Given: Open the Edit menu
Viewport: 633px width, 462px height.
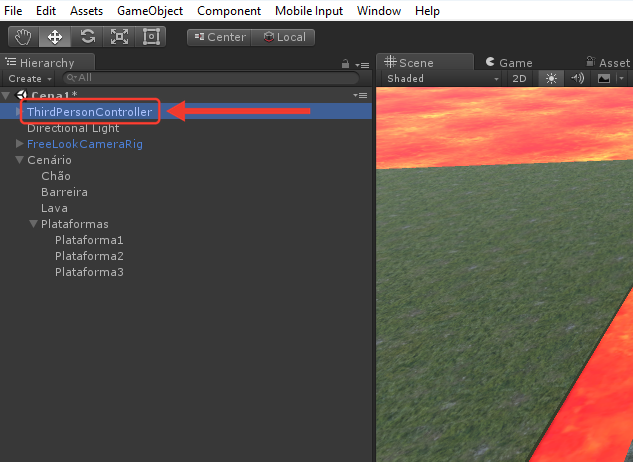Looking at the screenshot, I should coord(46,11).
